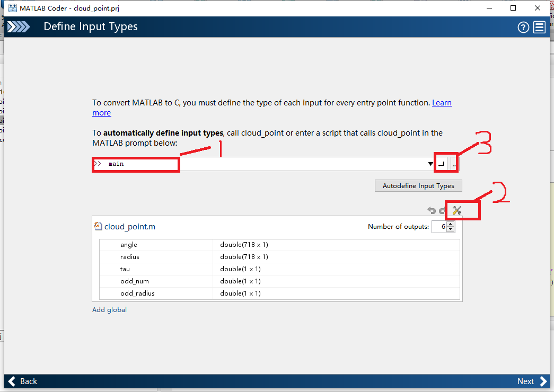Click the Number of outputs field
Image resolution: width=554 pixels, height=392 pixels.
tap(439, 227)
